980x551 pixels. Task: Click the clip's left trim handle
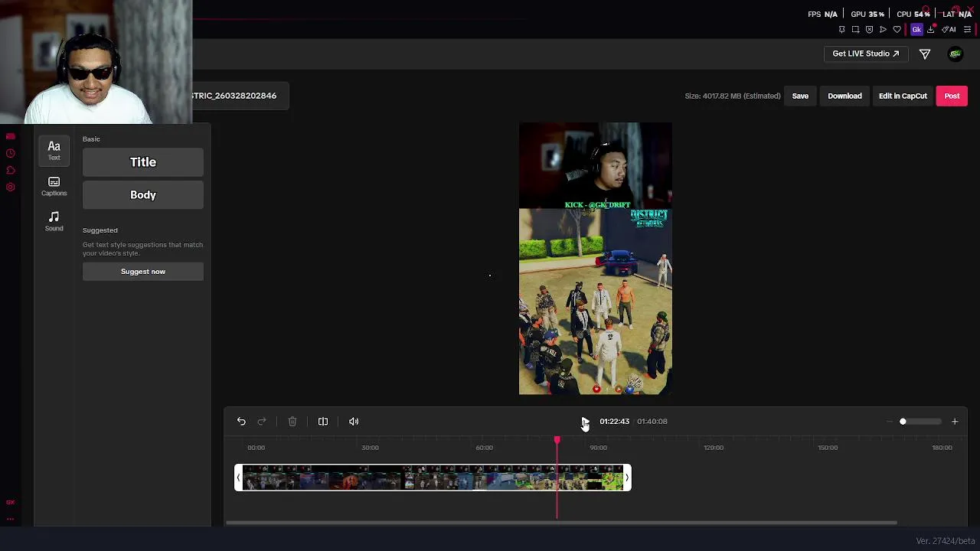click(x=238, y=478)
